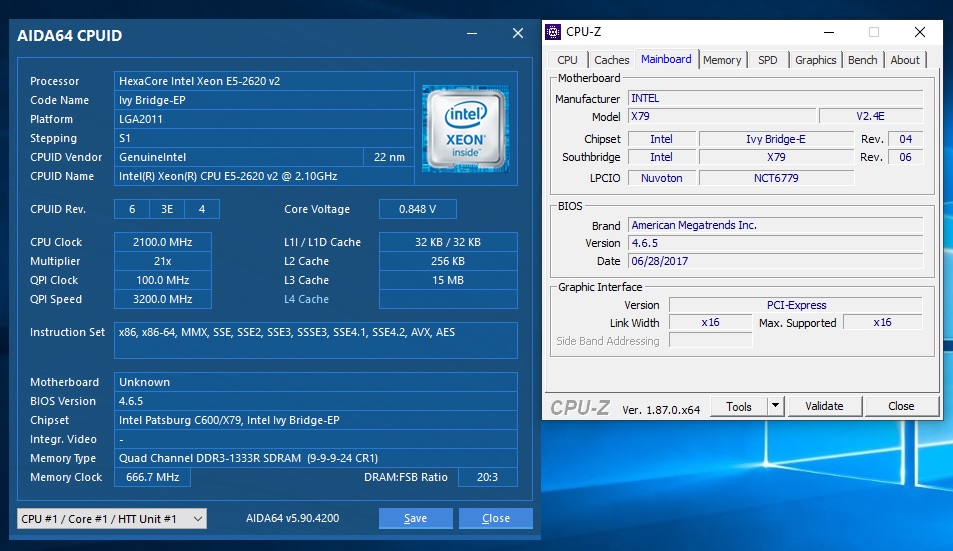953x551 pixels.
Task: Switch to the Caches tab
Action: 611,60
